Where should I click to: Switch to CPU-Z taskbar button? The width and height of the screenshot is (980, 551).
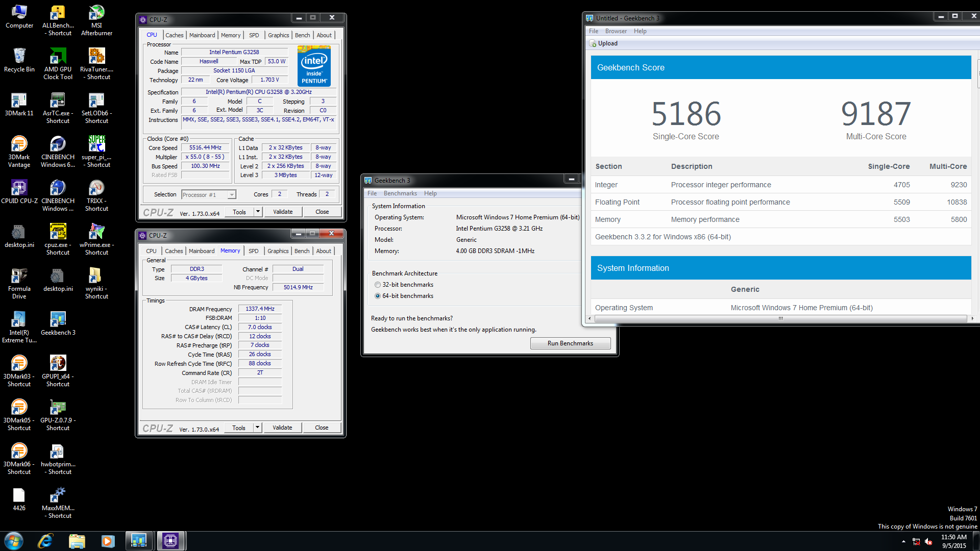[170, 541]
